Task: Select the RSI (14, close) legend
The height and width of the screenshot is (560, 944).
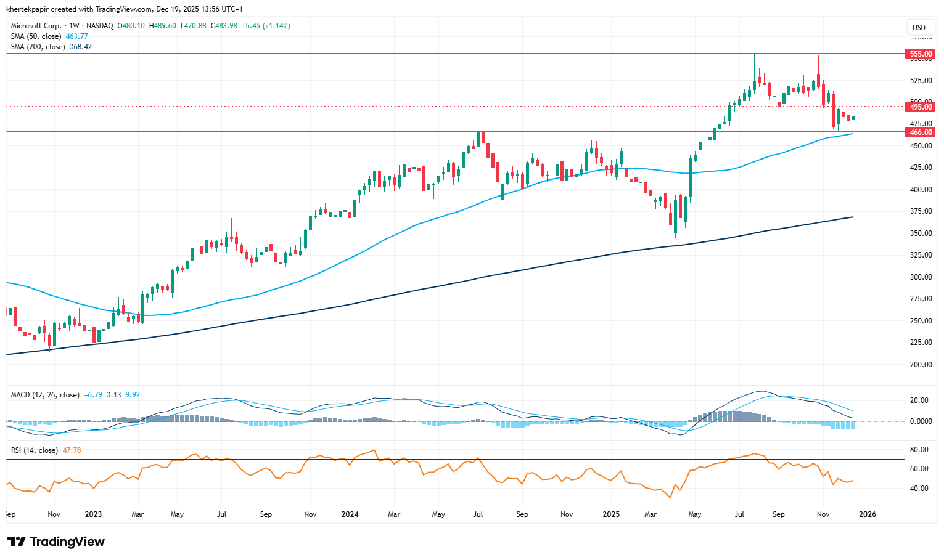Action: click(33, 450)
